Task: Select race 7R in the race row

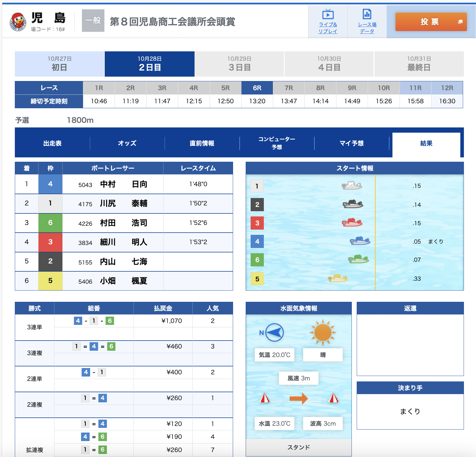Action: point(289,88)
